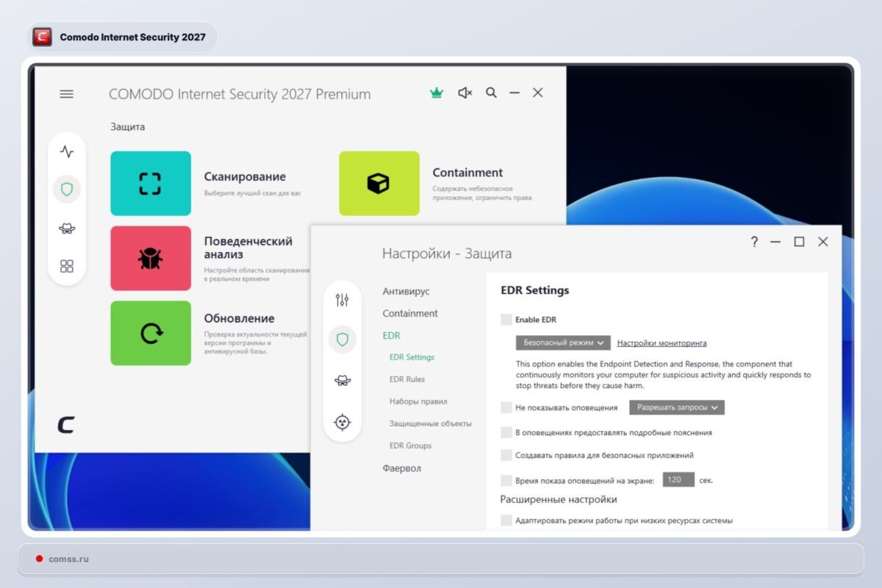Screen dimensions: 882x588
Task: Open the Антивирус settings section
Action: click(x=406, y=291)
